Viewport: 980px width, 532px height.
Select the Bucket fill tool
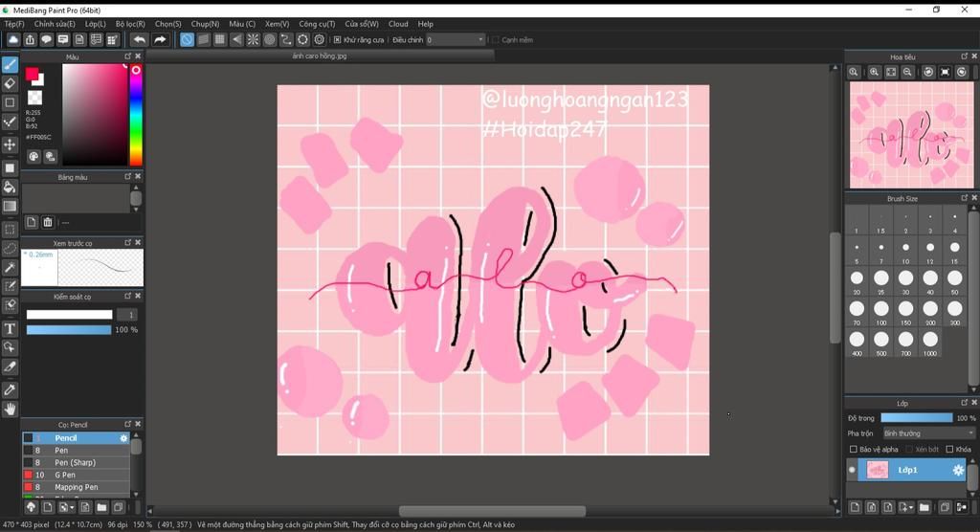[10, 187]
